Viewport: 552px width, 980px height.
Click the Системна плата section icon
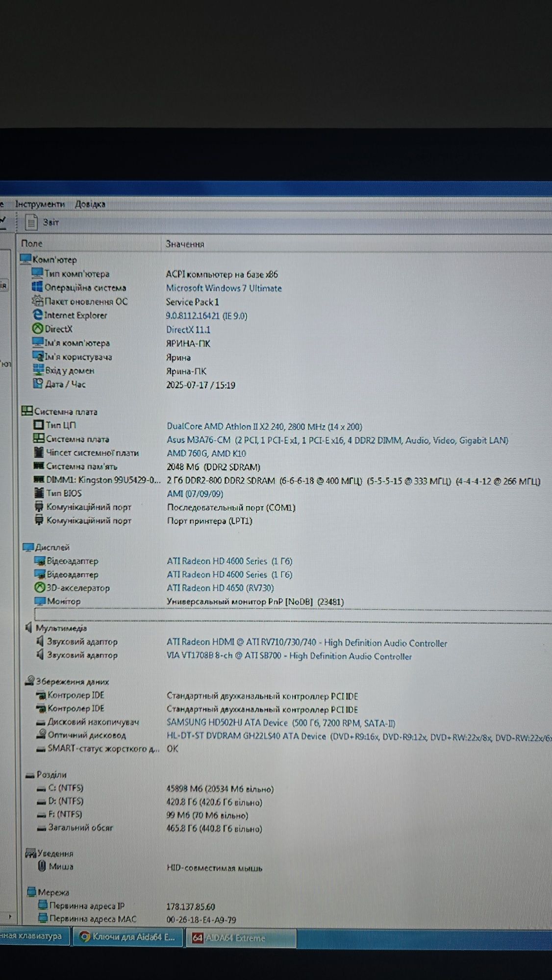tap(27, 411)
